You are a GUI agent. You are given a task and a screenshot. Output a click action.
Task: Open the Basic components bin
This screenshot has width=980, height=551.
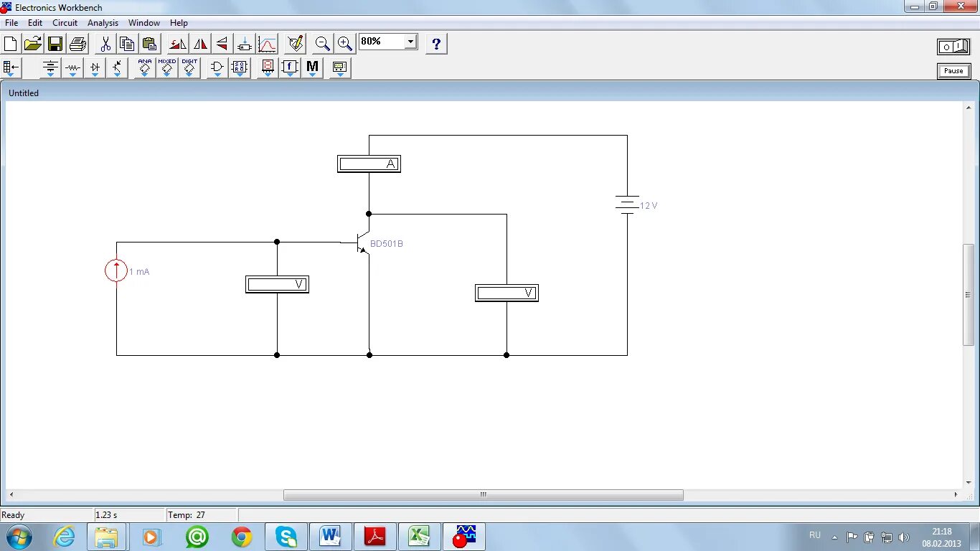tap(72, 67)
